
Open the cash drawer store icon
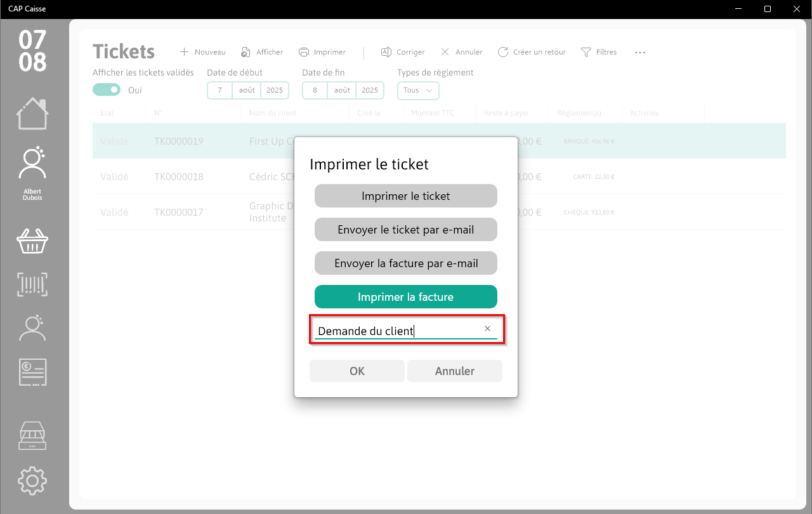(32, 436)
